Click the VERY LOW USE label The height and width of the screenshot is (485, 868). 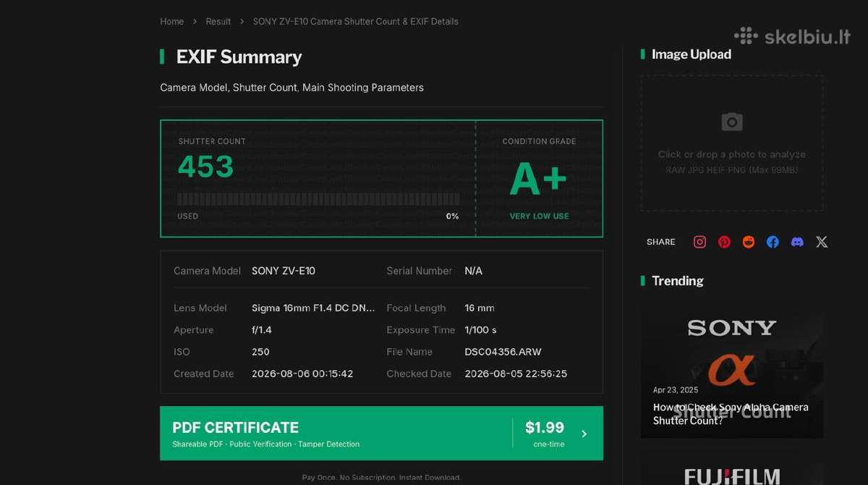pos(539,216)
